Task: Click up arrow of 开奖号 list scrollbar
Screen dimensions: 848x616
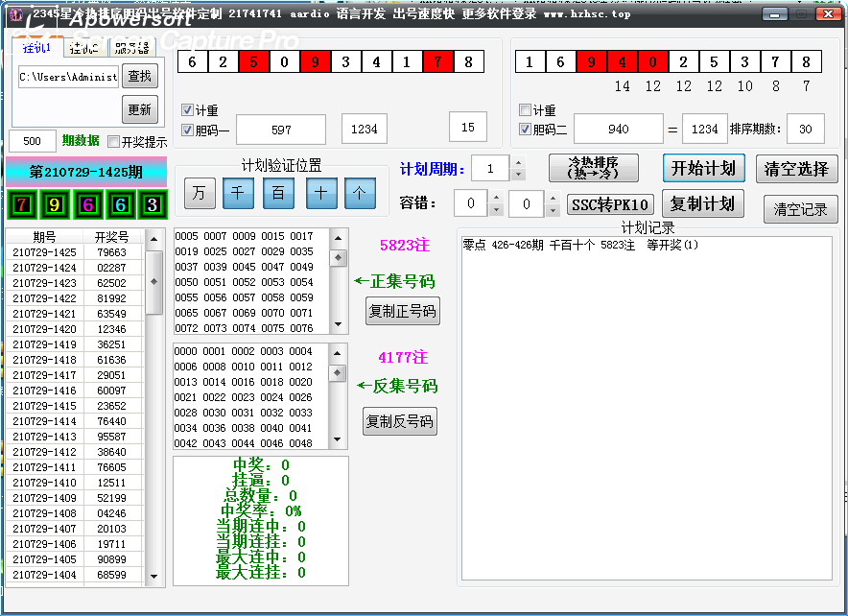Action: pyautogui.click(x=154, y=239)
